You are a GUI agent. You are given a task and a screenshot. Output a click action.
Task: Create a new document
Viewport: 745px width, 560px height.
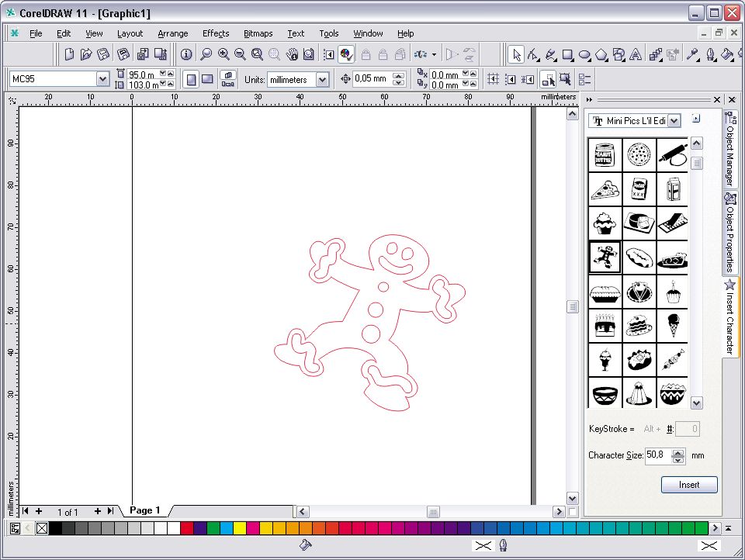(x=69, y=54)
